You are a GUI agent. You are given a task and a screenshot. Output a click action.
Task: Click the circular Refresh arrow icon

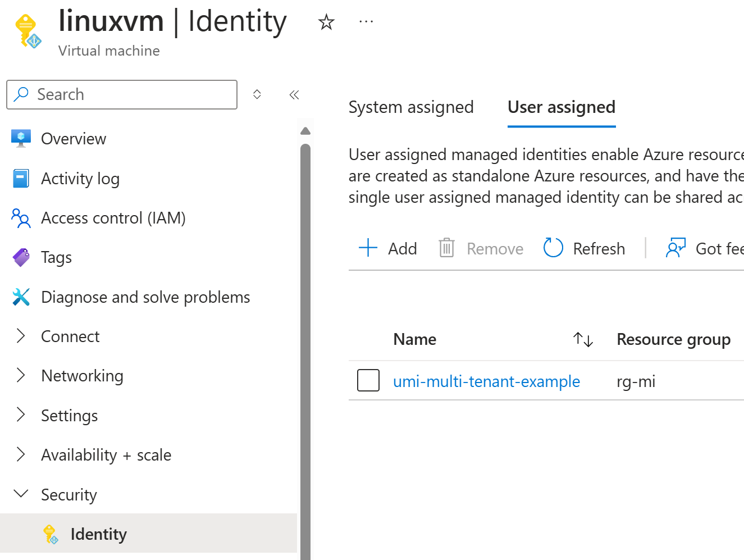pyautogui.click(x=553, y=247)
